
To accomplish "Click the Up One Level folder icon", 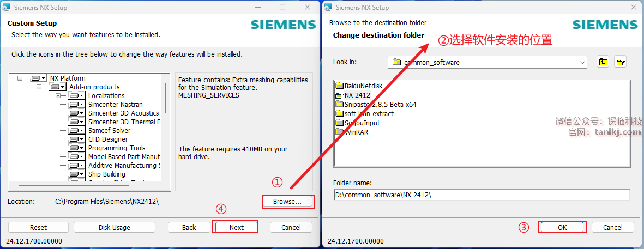I will 603,62.
